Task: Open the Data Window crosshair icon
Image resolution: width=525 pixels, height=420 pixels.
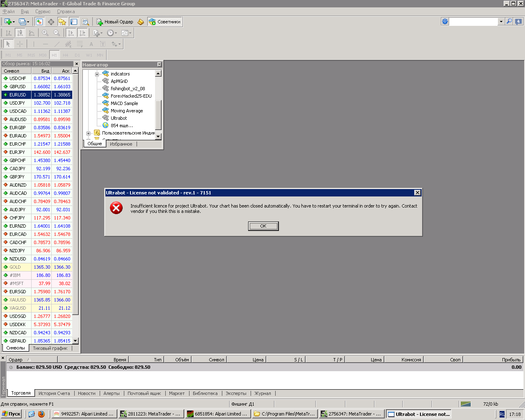Action: pyautogui.click(x=51, y=22)
